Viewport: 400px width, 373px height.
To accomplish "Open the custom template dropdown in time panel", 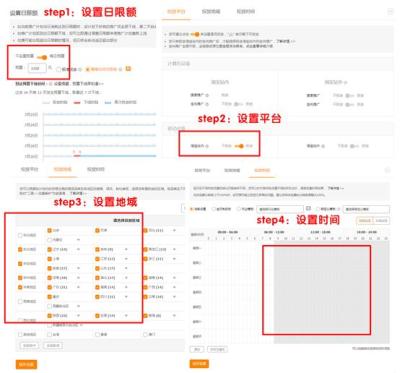I will coord(366,209).
